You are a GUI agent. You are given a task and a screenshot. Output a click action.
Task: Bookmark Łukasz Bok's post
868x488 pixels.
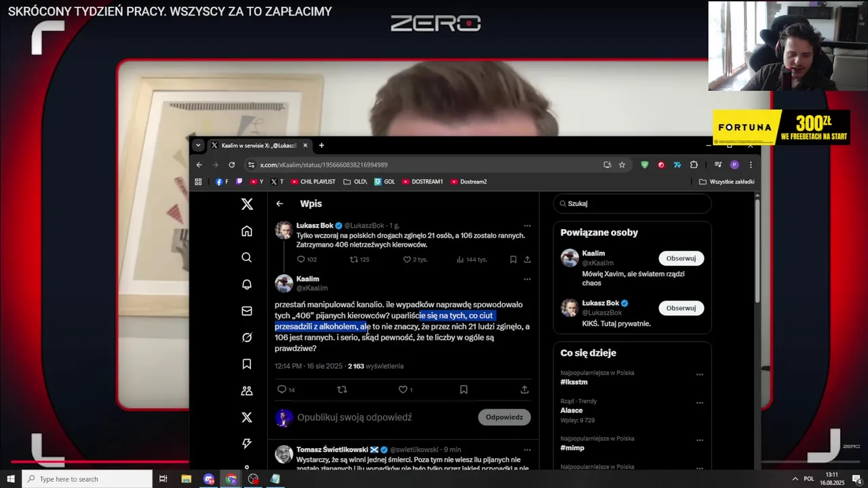click(513, 260)
